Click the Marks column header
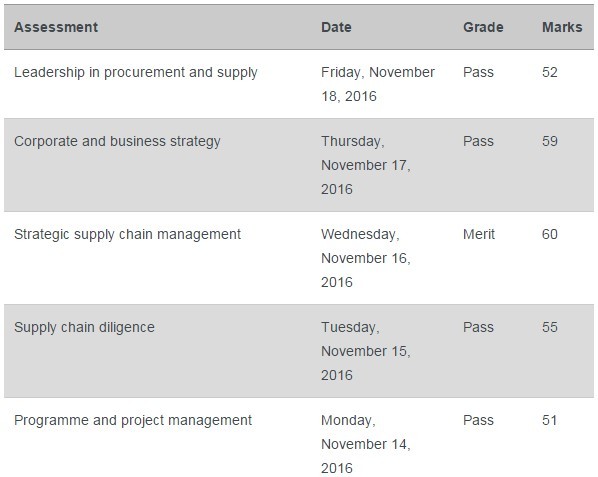 point(562,27)
